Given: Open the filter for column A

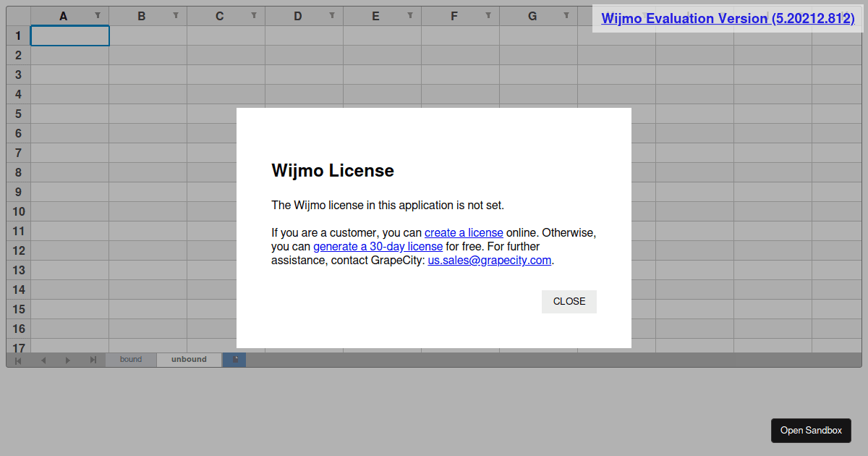Looking at the screenshot, I should 97,15.
